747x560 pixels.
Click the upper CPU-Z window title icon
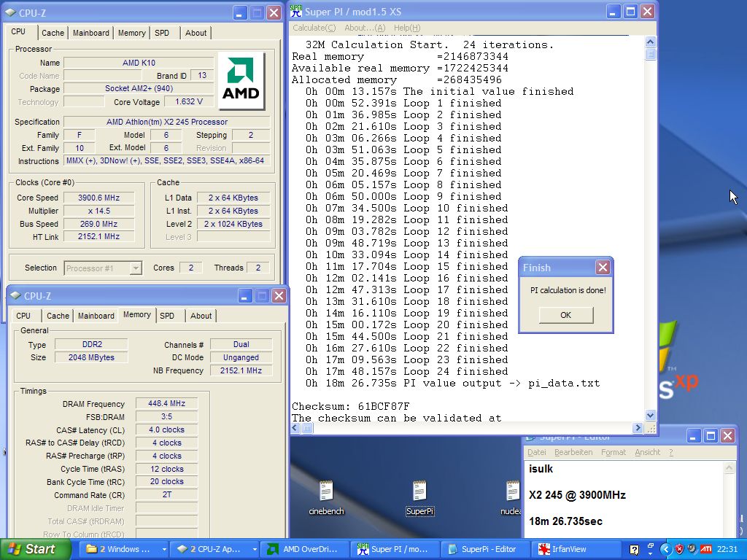pos(10,12)
